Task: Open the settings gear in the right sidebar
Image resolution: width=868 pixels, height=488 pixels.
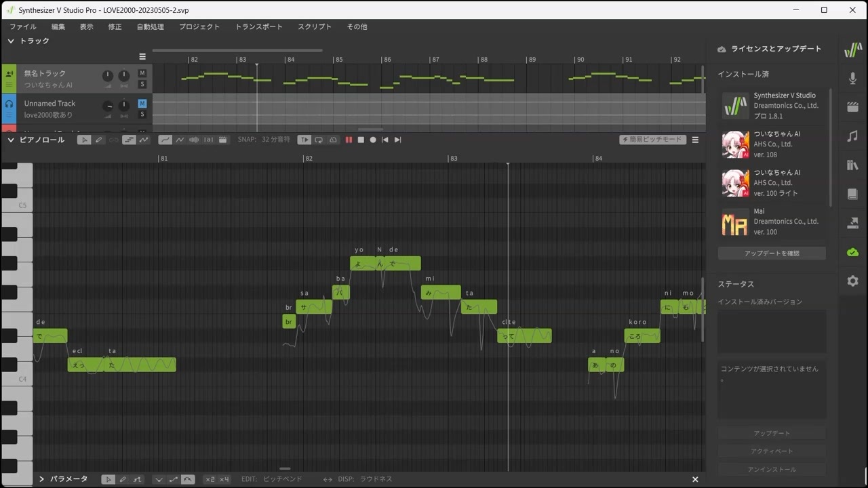Action: (852, 281)
